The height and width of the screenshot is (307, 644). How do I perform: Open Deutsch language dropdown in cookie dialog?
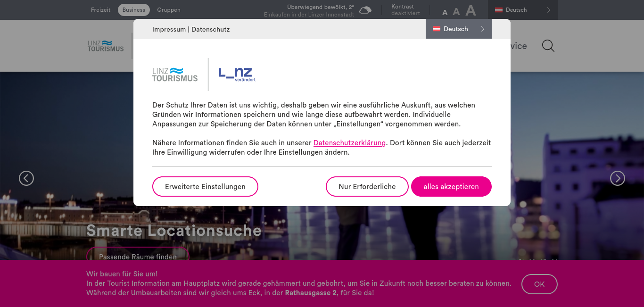point(459,29)
